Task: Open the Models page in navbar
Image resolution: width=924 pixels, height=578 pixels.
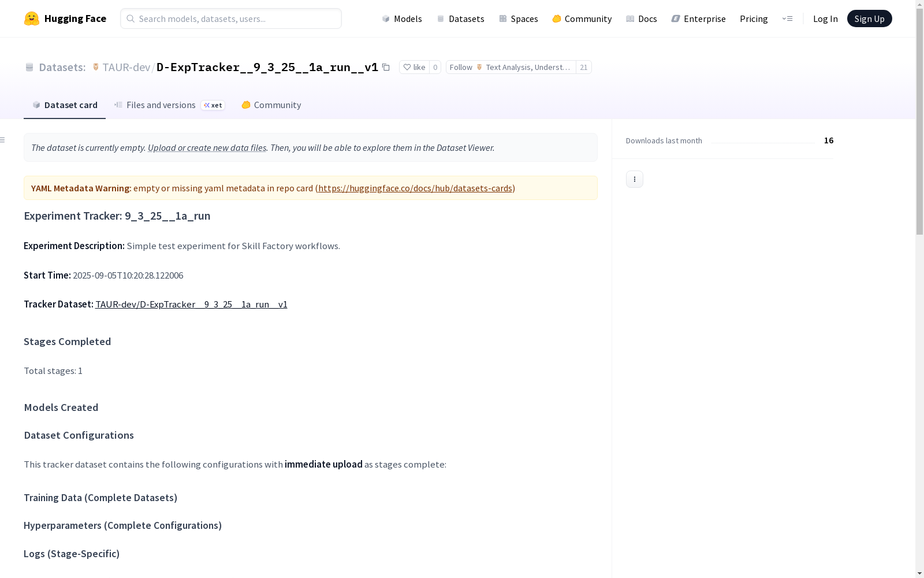Action: pos(402,18)
